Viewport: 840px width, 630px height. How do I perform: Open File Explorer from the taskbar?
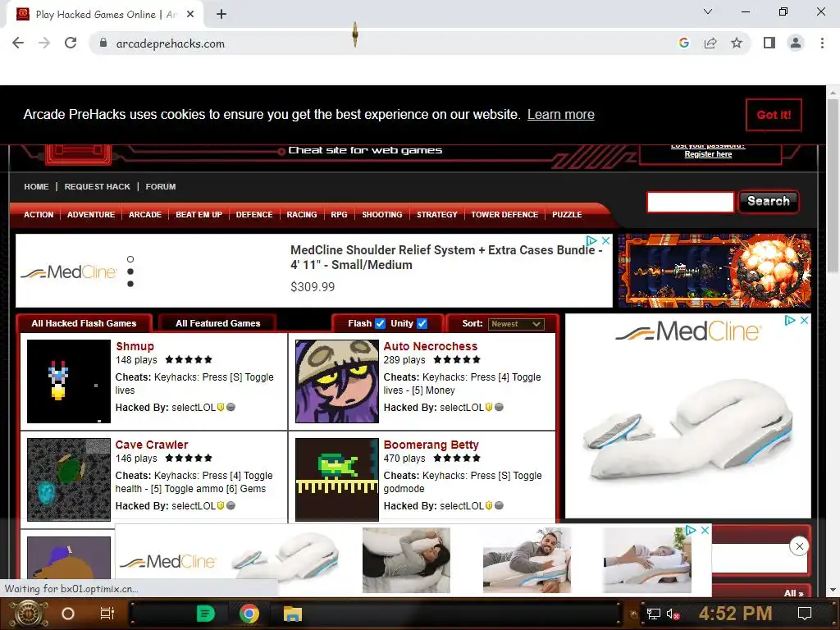(293, 614)
